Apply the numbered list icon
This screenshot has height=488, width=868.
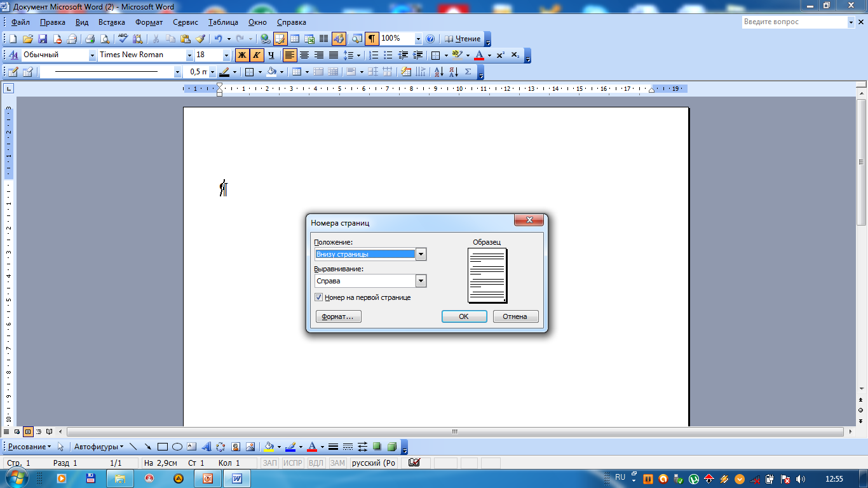[x=374, y=55]
